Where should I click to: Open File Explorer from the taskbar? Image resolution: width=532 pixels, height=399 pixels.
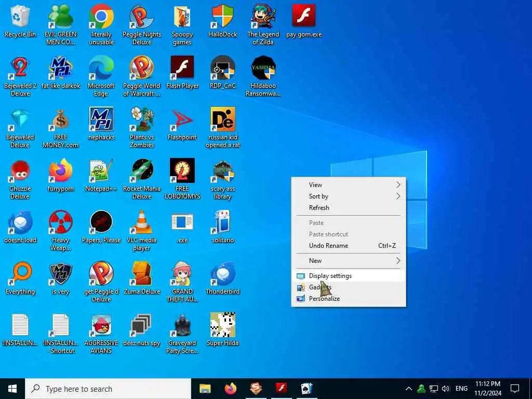click(x=205, y=389)
